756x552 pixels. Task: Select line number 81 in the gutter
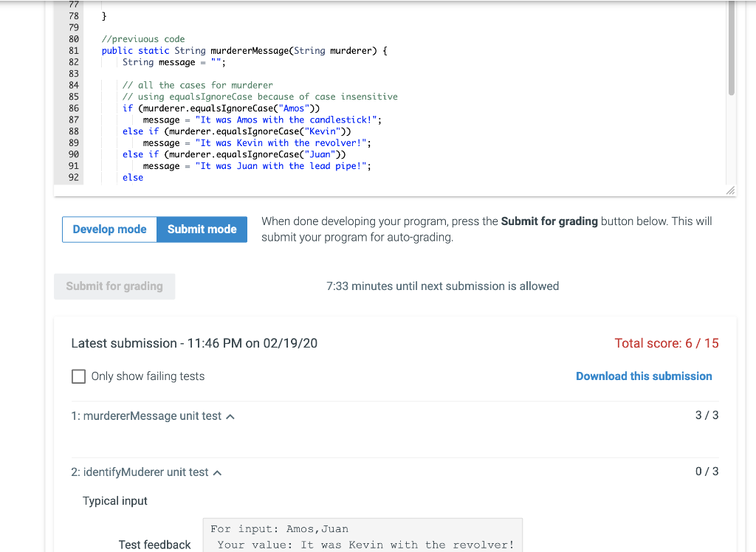(72, 50)
